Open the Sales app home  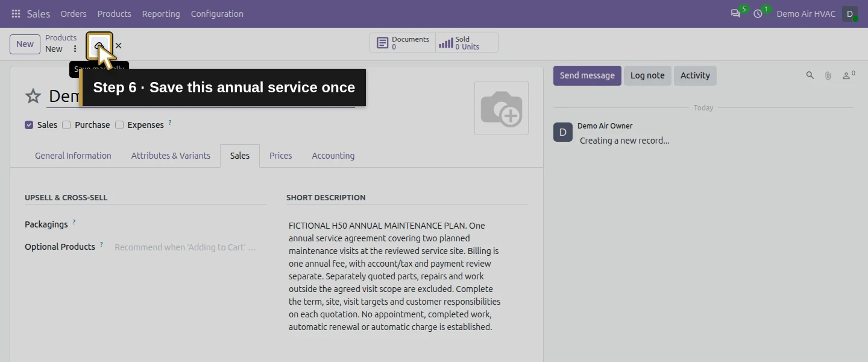(x=39, y=14)
